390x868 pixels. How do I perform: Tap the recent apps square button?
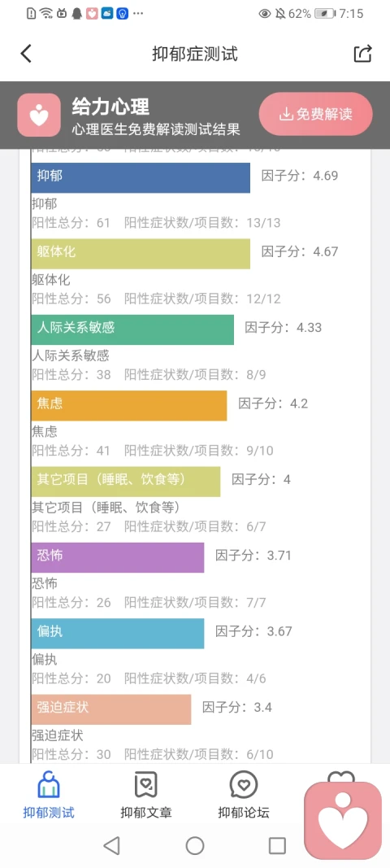tap(277, 845)
